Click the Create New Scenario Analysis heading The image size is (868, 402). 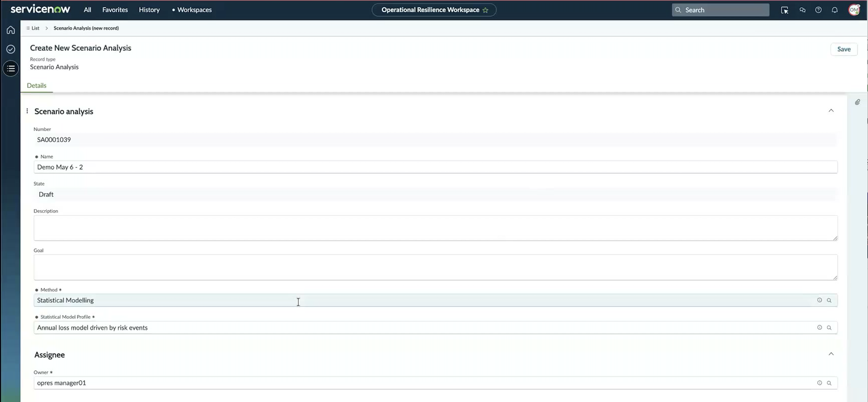pos(80,48)
